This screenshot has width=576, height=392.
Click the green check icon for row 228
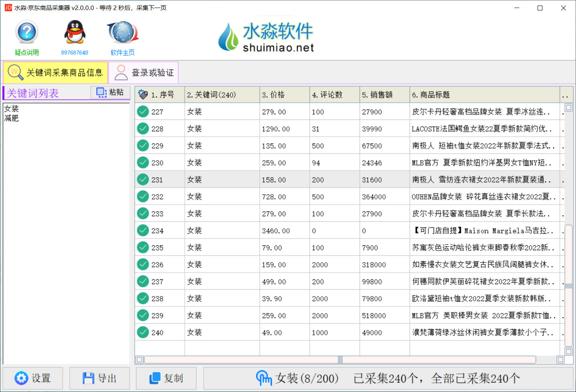coord(143,129)
